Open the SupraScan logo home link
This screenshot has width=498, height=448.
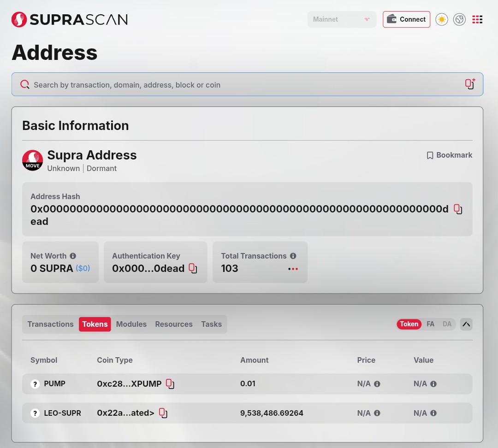coord(70,19)
